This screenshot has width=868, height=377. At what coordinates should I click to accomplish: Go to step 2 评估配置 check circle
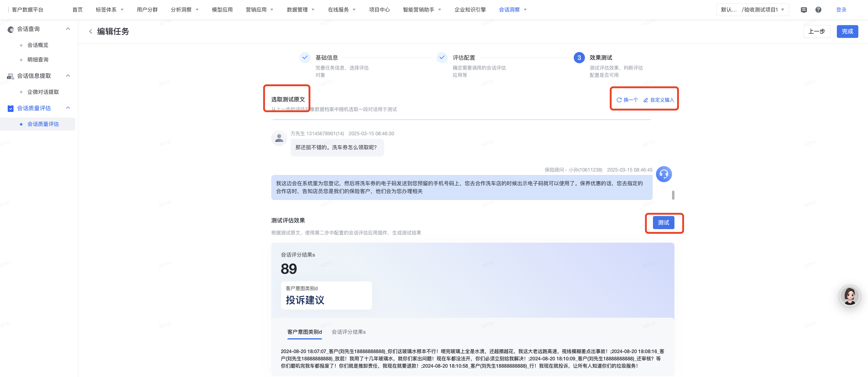tap(442, 57)
